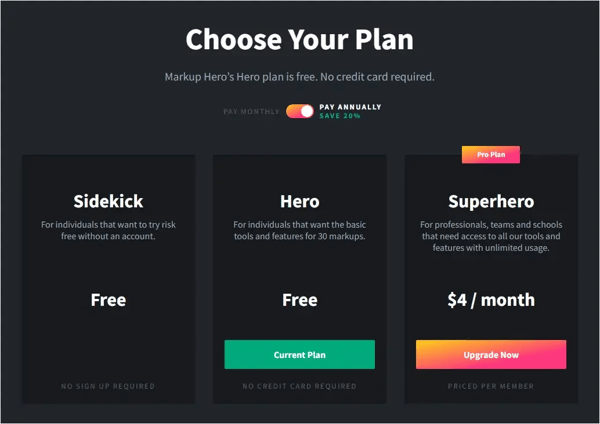The width and height of the screenshot is (600, 424).
Task: Click the $4 / month price
Action: point(491,300)
